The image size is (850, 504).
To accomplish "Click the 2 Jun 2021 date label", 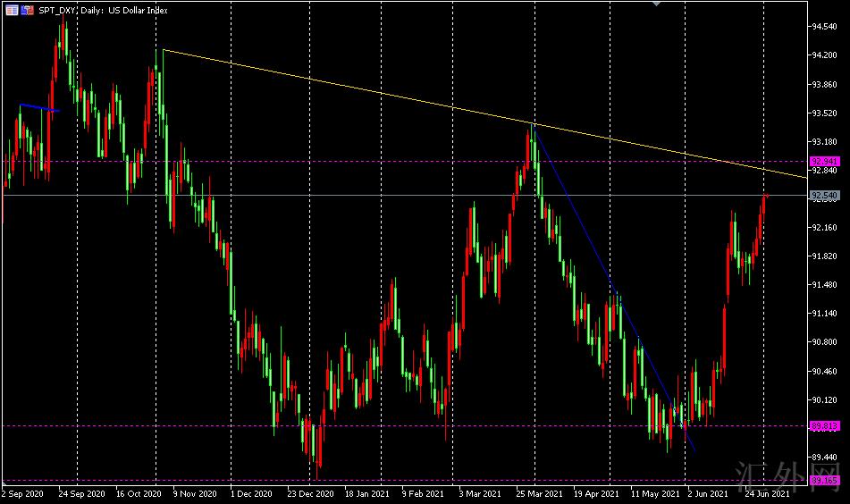I will click(x=708, y=493).
